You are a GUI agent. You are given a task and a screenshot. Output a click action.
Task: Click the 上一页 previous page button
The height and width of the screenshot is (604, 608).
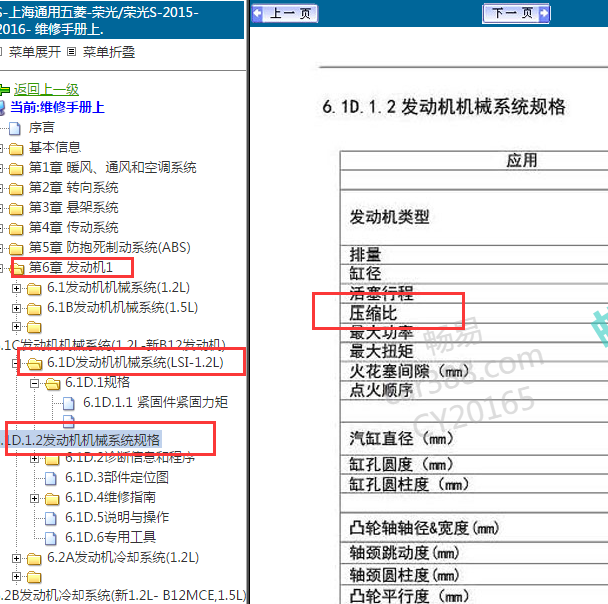click(x=285, y=14)
